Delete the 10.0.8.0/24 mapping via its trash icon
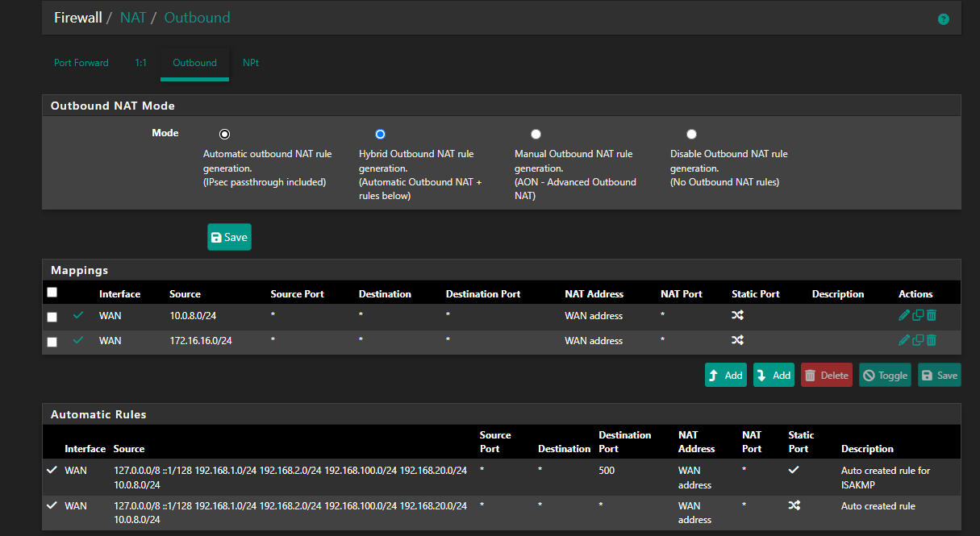This screenshot has height=536, width=980. coord(931,316)
